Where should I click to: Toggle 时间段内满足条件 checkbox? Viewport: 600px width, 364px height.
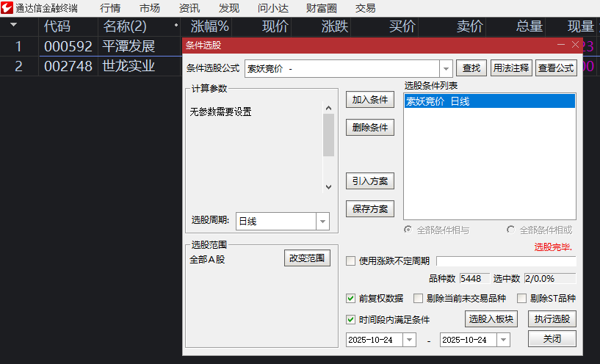[351, 319]
